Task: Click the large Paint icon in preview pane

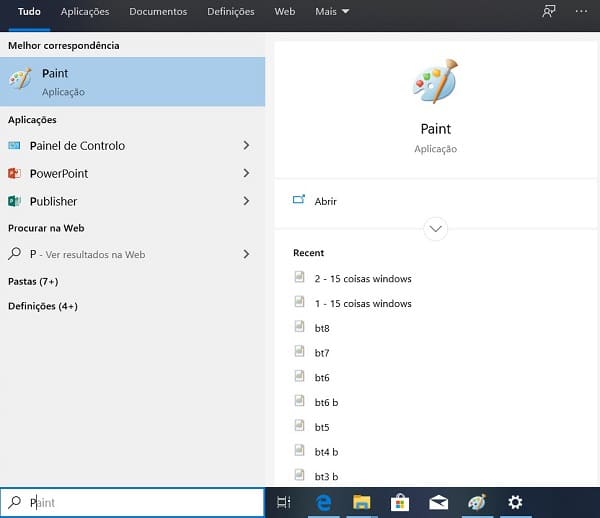Action: click(435, 81)
